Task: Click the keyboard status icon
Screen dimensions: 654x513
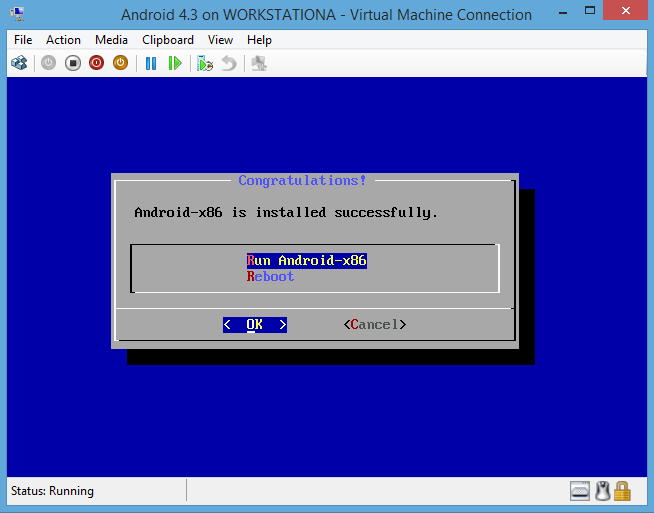Action: 580,491
